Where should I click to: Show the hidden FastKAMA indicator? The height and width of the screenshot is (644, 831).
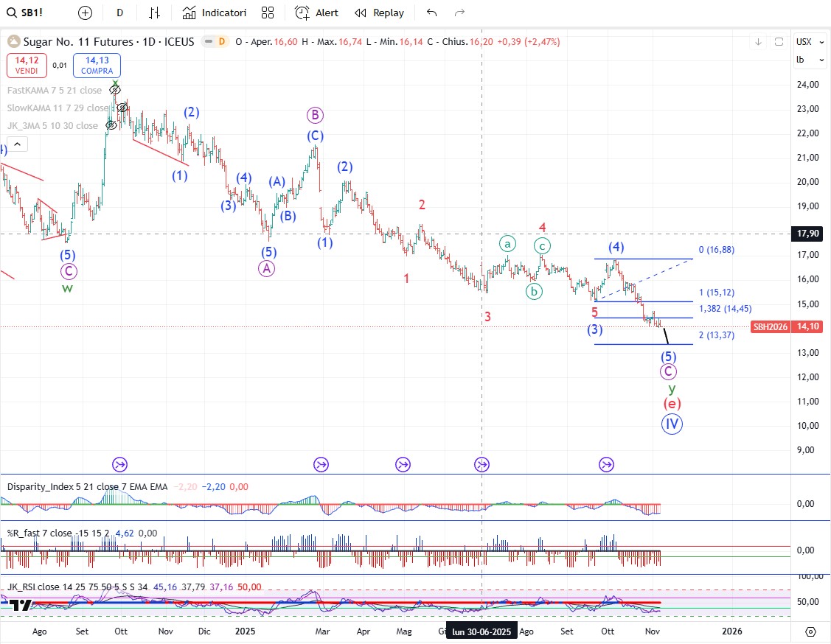(x=115, y=90)
